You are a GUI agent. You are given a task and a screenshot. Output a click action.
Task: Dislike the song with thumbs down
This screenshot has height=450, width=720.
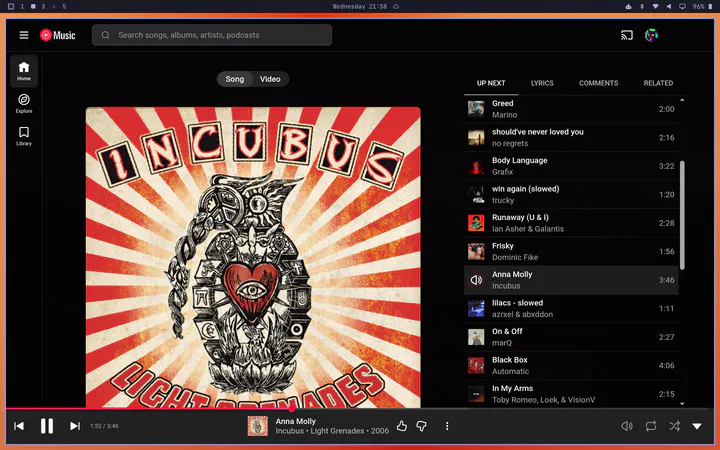422,426
